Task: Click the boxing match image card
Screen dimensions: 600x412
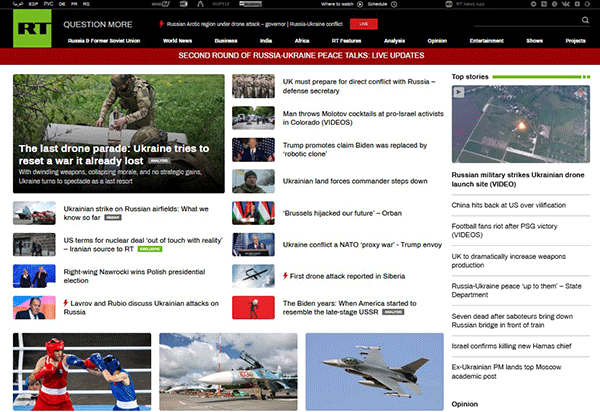Action: tap(82, 371)
